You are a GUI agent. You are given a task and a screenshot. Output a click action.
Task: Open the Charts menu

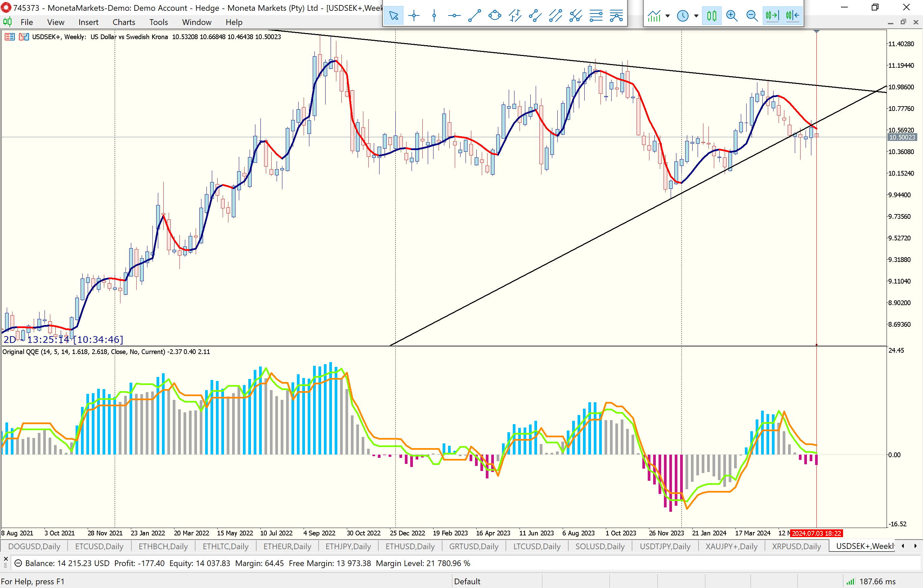click(123, 22)
